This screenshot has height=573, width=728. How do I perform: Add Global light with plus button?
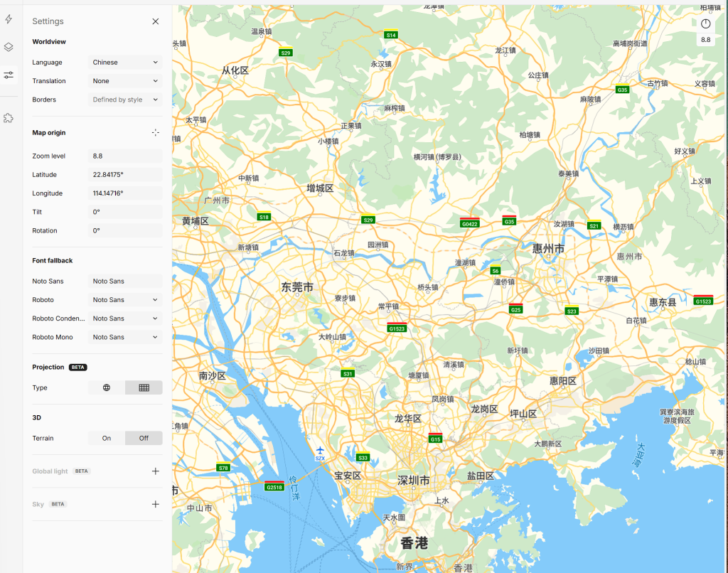click(156, 471)
